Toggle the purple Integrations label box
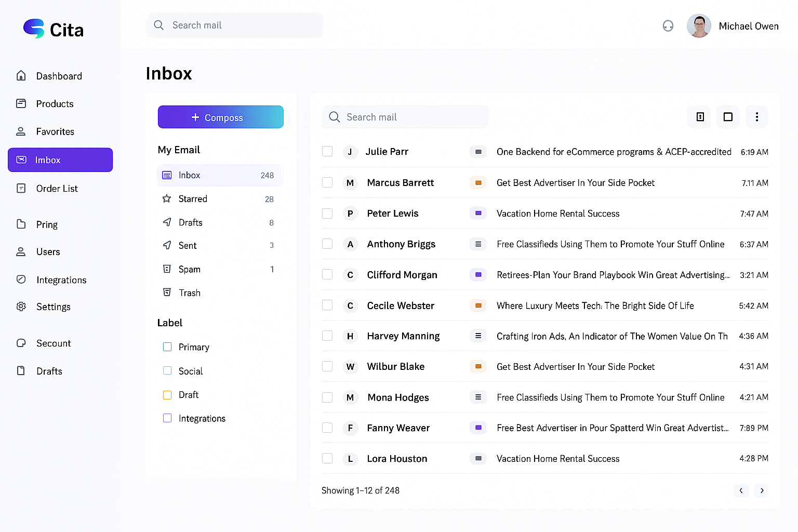This screenshot has height=532, width=798. point(167,418)
